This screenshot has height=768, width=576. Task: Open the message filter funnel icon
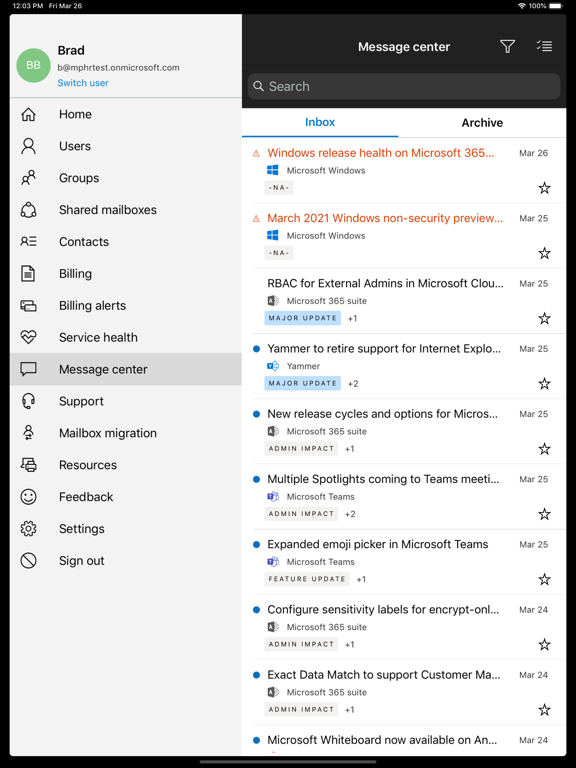coord(507,47)
